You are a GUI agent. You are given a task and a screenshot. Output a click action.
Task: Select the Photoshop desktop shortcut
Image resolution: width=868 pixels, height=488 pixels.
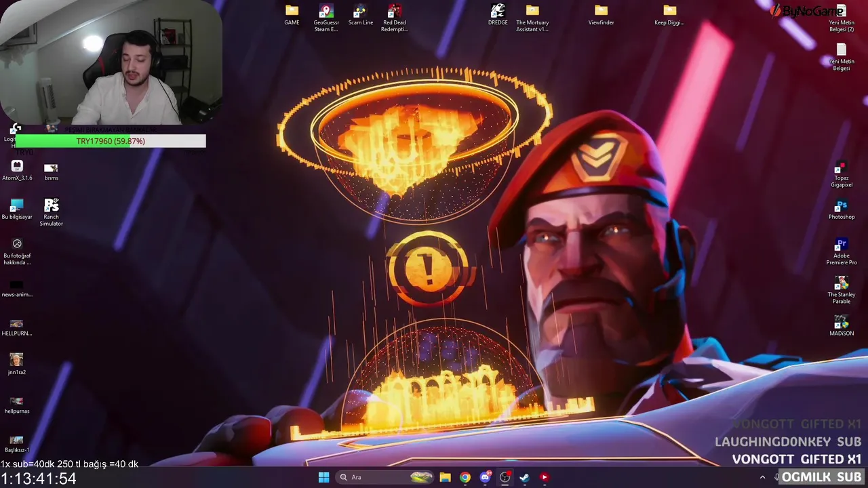[x=842, y=209]
